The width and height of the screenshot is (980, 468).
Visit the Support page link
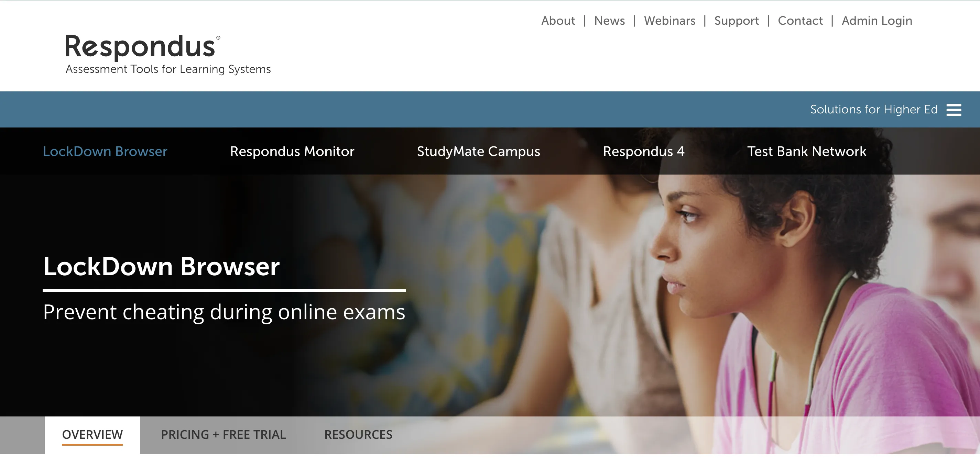[x=736, y=21]
